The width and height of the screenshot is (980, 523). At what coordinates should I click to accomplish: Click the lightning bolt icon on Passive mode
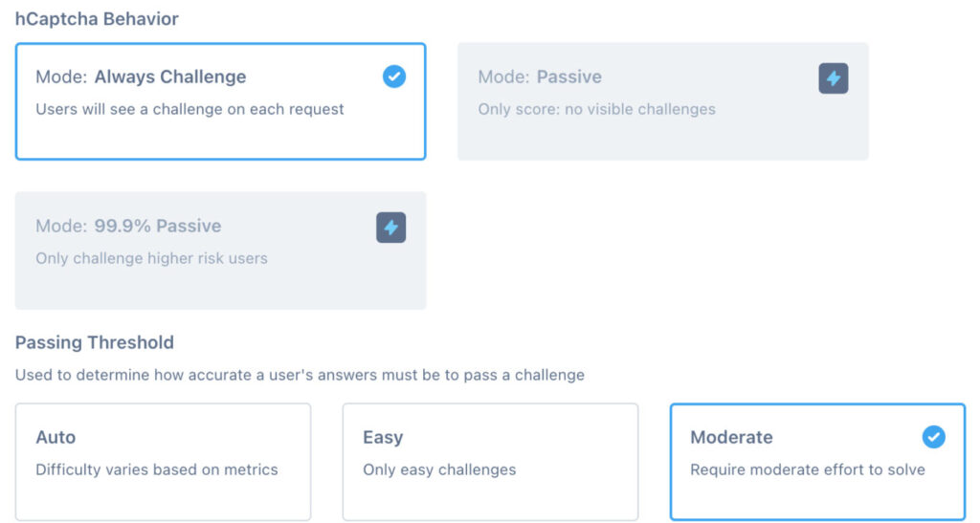[834, 78]
